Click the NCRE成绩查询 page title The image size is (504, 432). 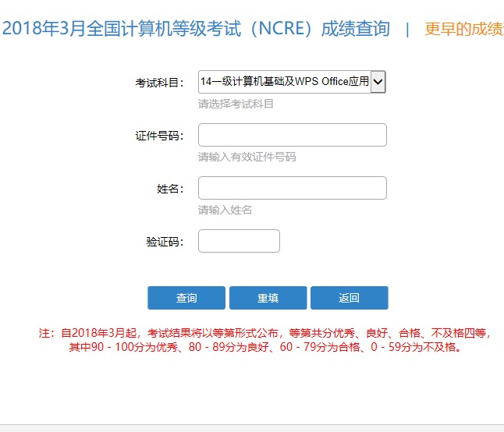point(195,30)
